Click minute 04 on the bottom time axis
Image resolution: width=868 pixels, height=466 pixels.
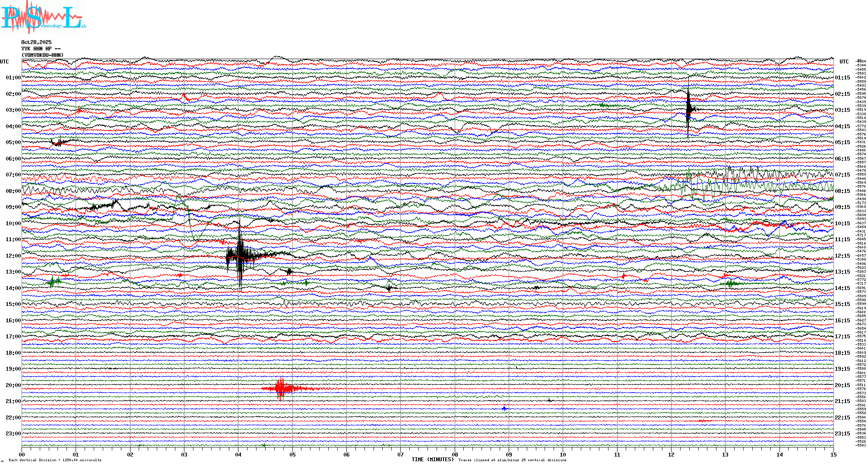point(238,454)
